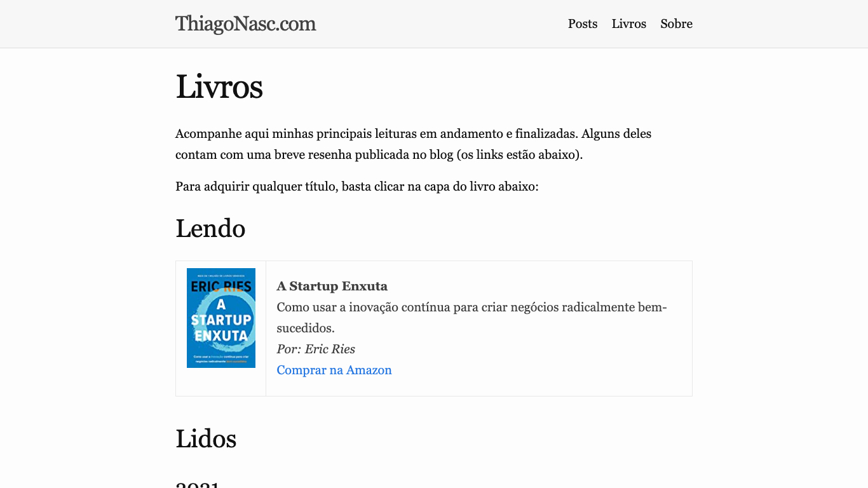The width and height of the screenshot is (868, 488).
Task: Open the ThiagoNasc.com homepage logo
Action: tap(245, 24)
